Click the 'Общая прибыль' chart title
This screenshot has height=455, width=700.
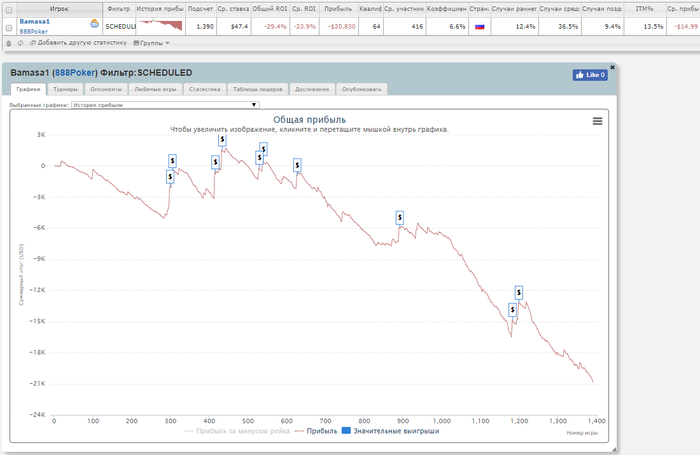pyautogui.click(x=309, y=120)
